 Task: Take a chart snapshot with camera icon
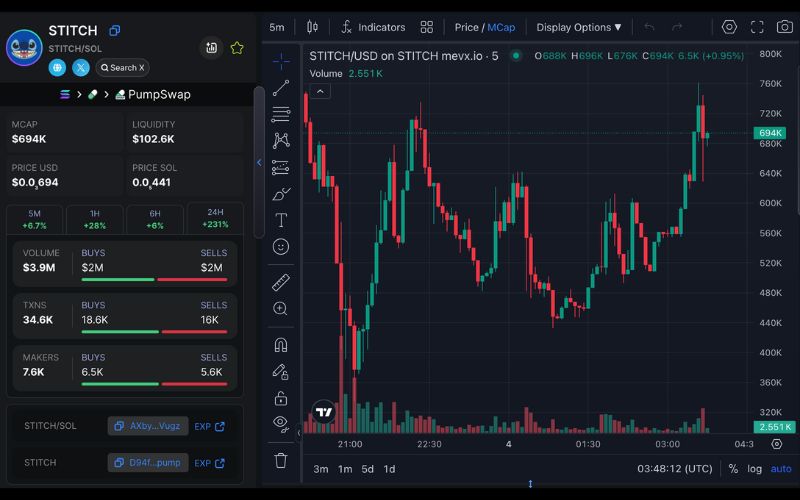coord(785,27)
